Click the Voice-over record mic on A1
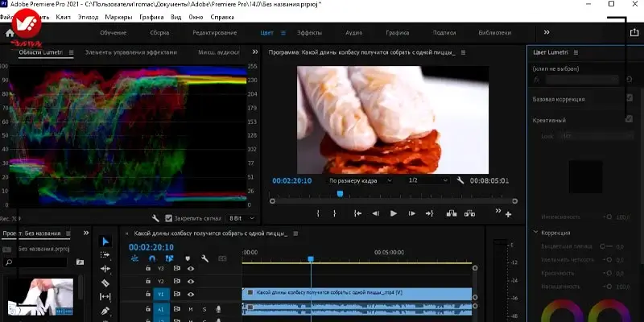 [x=218, y=309]
